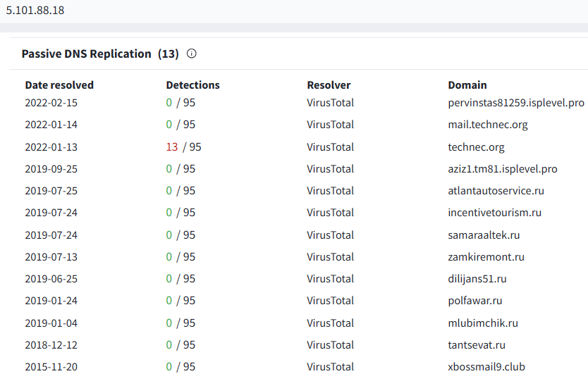Open domain xbossmail9.club
The height and width of the screenshot is (381, 588).
tap(486, 366)
